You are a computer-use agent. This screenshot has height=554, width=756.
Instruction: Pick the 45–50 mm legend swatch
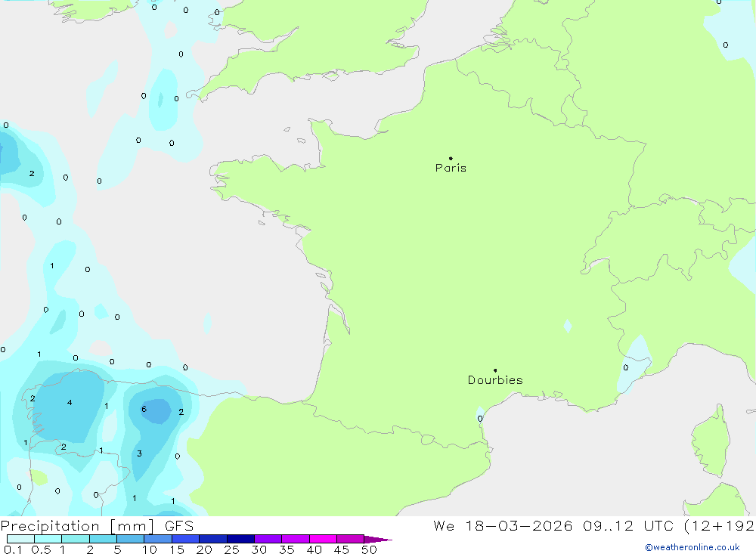point(350,539)
